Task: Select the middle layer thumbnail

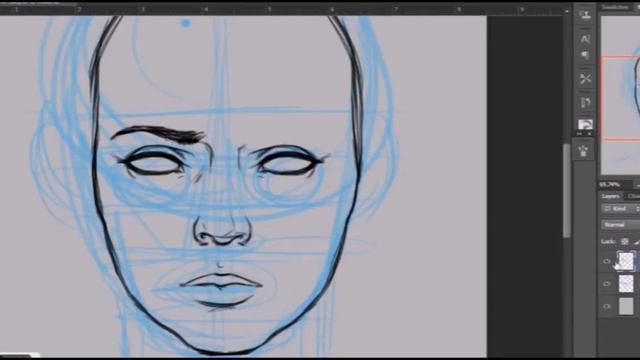Action: coord(626,284)
